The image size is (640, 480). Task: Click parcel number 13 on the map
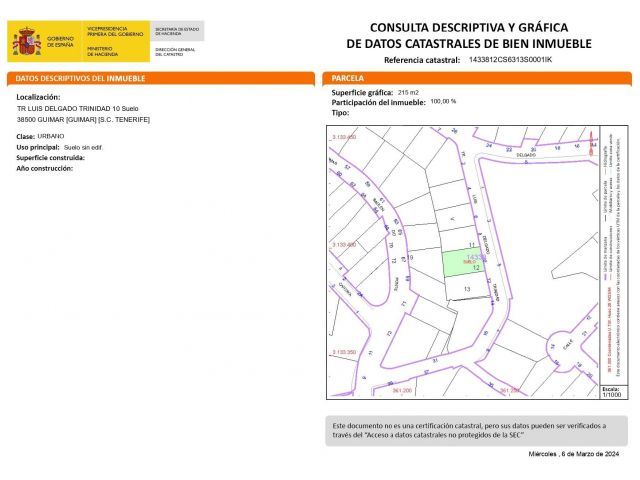(467, 289)
